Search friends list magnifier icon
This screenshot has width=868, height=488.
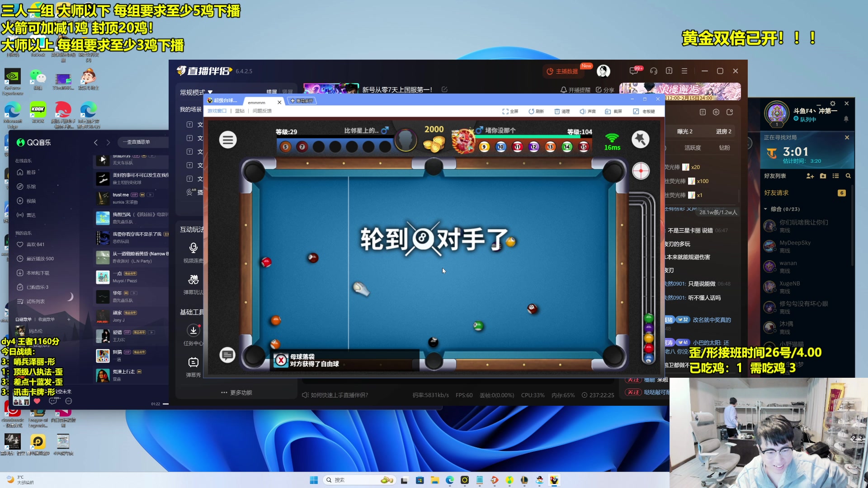click(x=848, y=176)
